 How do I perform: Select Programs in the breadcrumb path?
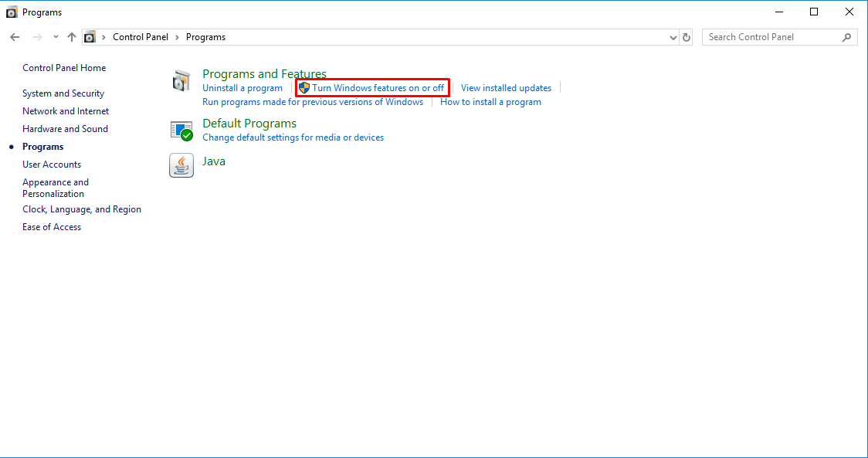tap(205, 37)
